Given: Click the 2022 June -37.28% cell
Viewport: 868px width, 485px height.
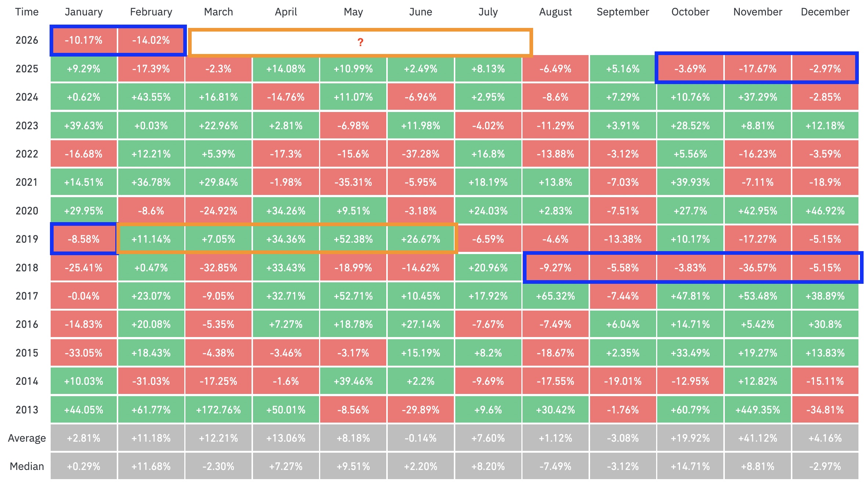Looking at the screenshot, I should [420, 154].
